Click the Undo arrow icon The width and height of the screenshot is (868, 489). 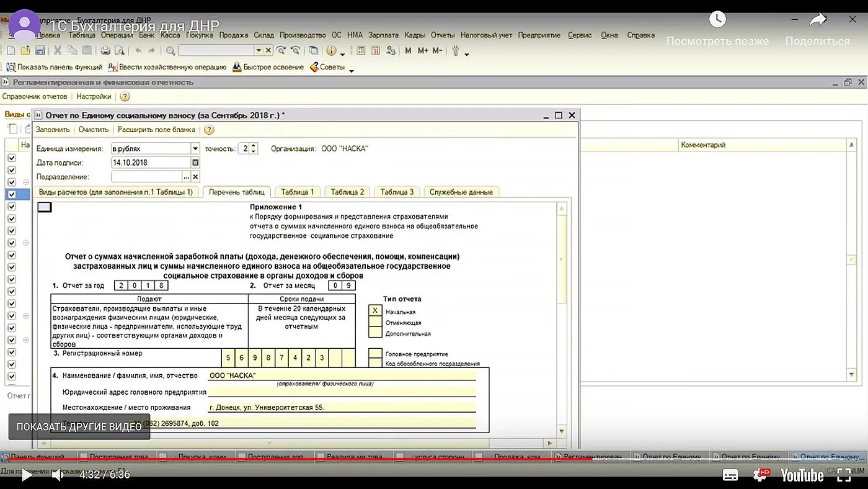pos(138,50)
